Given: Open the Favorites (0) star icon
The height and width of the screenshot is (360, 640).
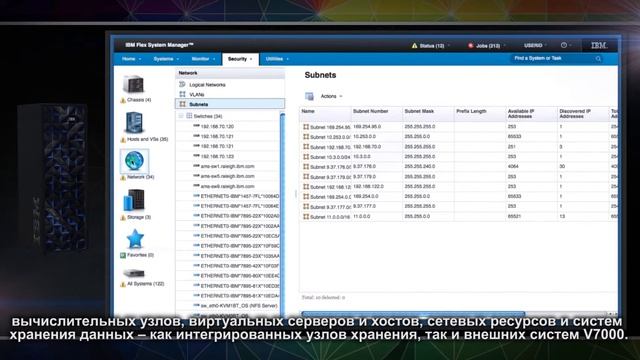Looking at the screenshot, I should click(x=135, y=239).
